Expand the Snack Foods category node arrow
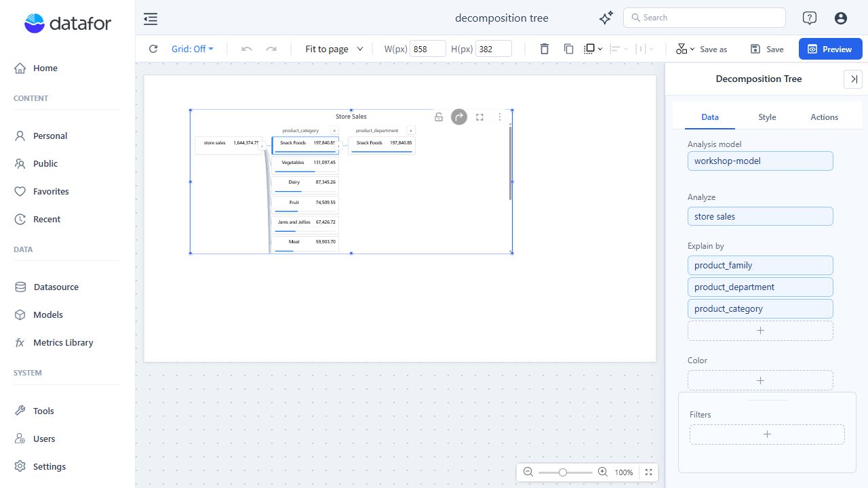 tap(339, 146)
